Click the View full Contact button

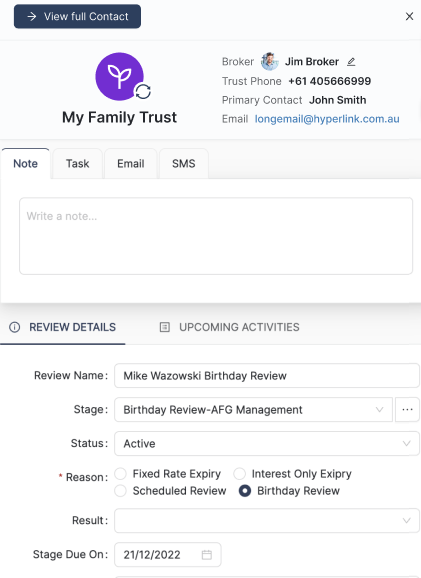[x=77, y=17]
